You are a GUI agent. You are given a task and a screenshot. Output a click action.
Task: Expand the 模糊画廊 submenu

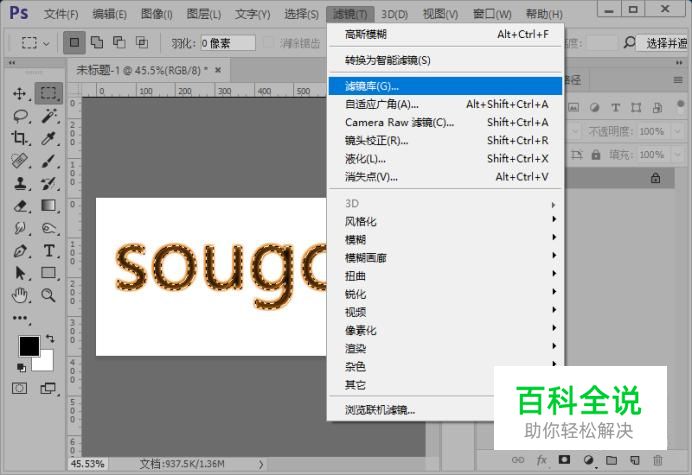(x=445, y=257)
